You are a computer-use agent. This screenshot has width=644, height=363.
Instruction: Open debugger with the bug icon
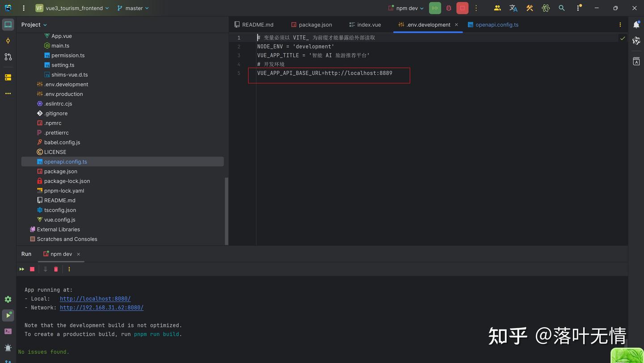448,8
